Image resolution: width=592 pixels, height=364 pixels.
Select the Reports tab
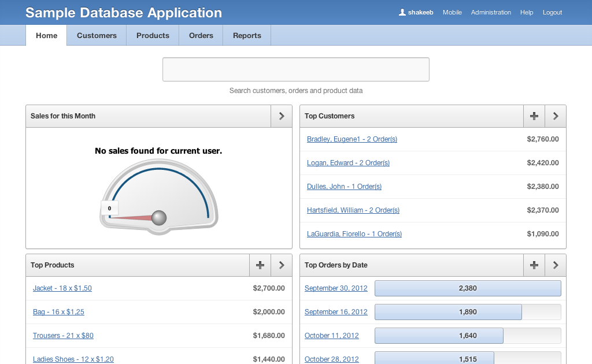[247, 36]
